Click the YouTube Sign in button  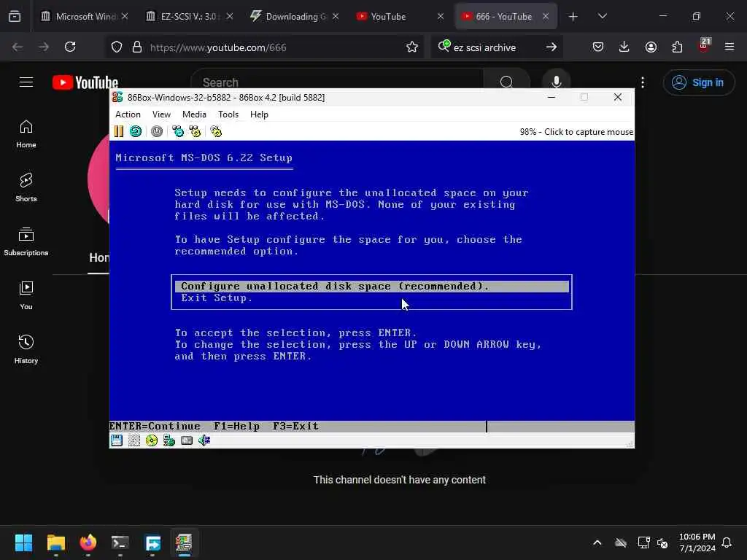pyautogui.click(x=698, y=82)
